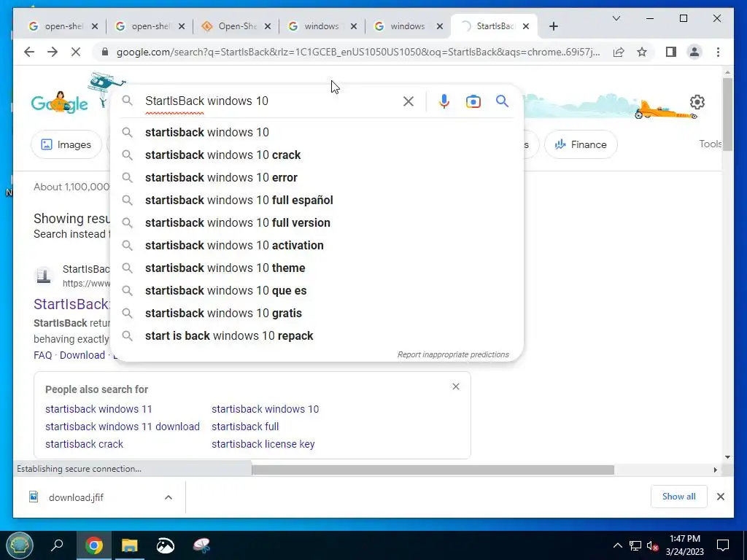Open File Explorer from the taskbar
Viewport: 747px width, 560px height.
[130, 545]
